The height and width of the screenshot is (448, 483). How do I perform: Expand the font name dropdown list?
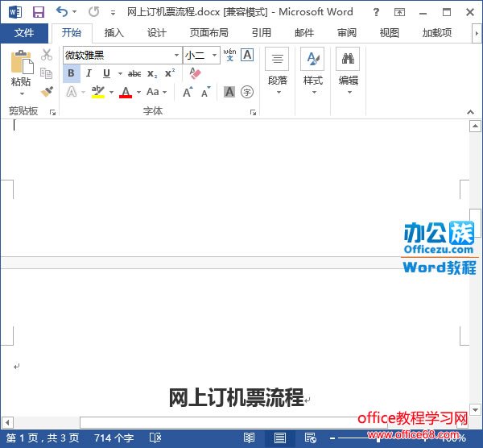pos(177,55)
